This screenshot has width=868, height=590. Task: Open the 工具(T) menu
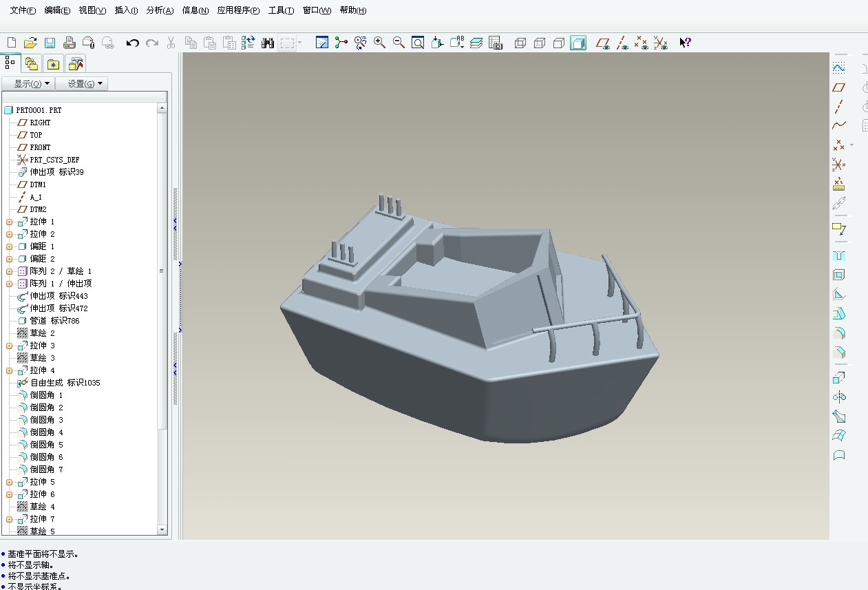281,10
